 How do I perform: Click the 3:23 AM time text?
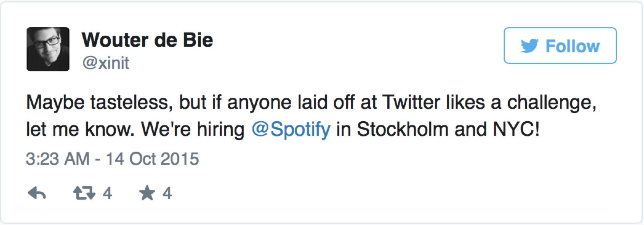(58, 159)
